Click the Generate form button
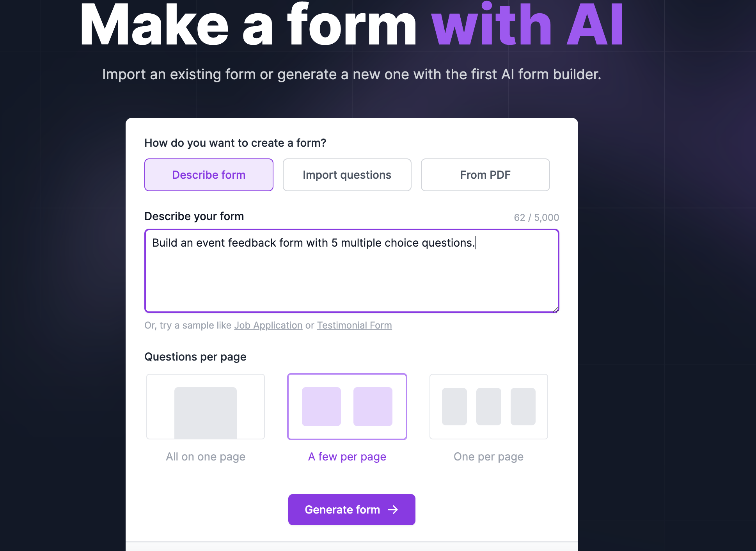The height and width of the screenshot is (551, 756). pyautogui.click(x=351, y=509)
